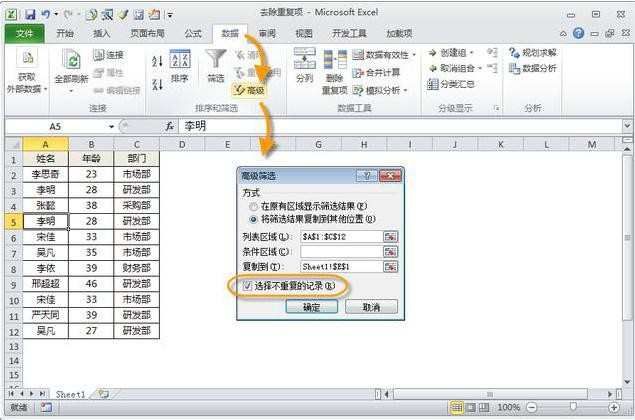Click the zoom out minus button
Image resolution: width=635 pixels, height=420 pixels.
pos(532,407)
